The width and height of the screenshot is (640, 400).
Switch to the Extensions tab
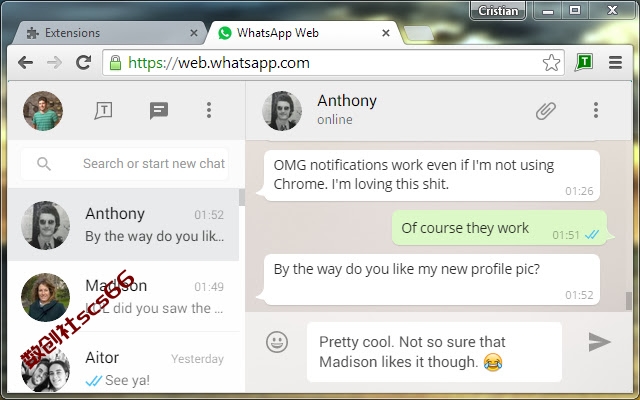[109, 33]
